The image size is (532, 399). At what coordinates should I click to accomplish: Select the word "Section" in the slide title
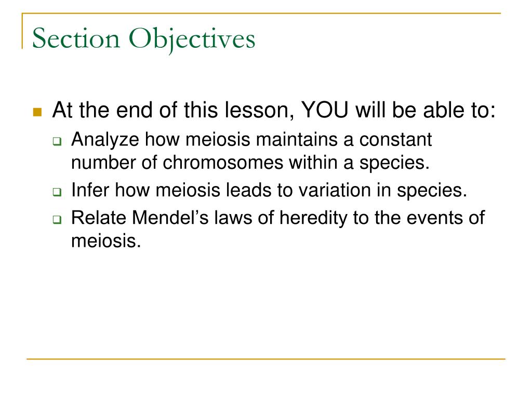[x=76, y=38]
